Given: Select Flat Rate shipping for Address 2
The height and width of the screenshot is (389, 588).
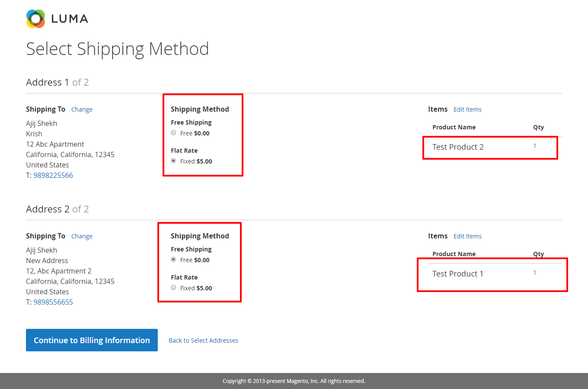Looking at the screenshot, I should point(173,287).
